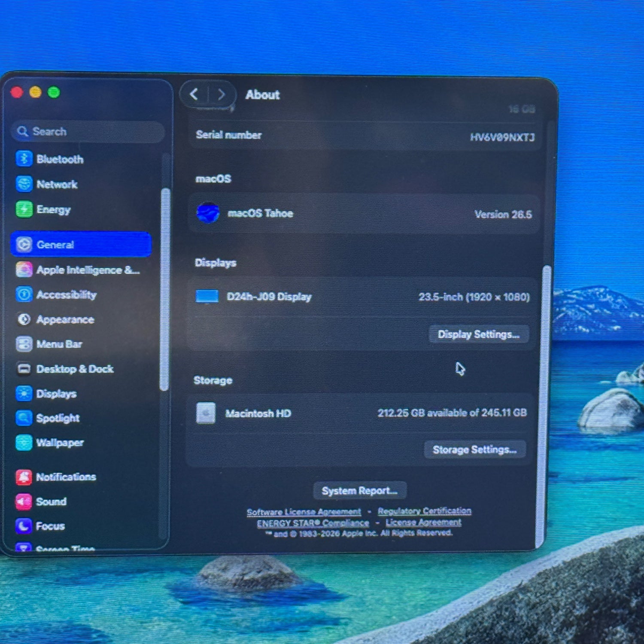Click the red Notifications bell icon
Screen dimensions: 644x644
(24, 477)
